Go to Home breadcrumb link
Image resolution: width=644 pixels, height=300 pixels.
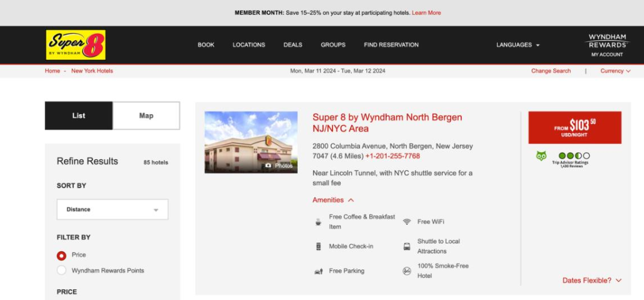point(52,71)
